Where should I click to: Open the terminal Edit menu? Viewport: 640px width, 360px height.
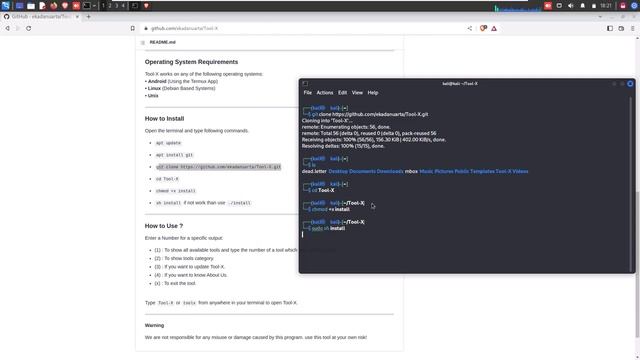pos(342,93)
